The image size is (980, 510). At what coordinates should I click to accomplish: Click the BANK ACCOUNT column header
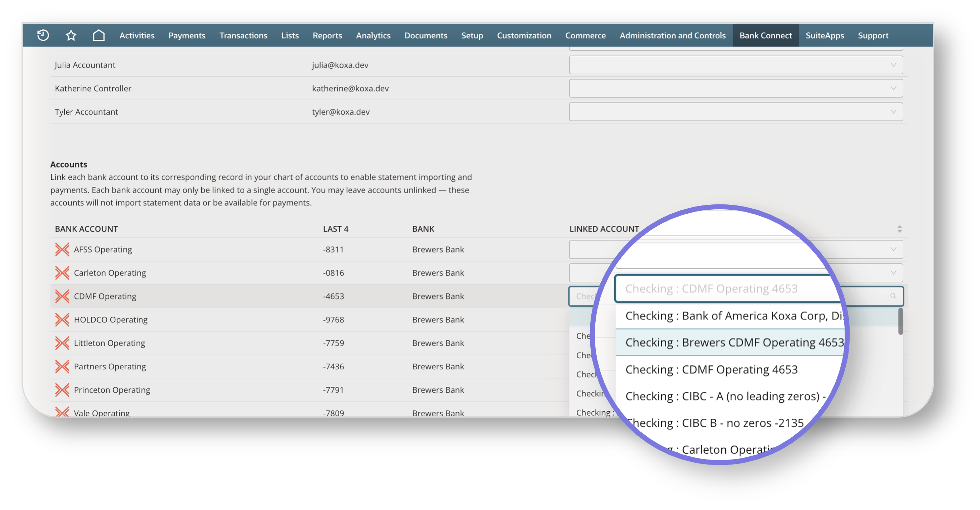pos(86,229)
